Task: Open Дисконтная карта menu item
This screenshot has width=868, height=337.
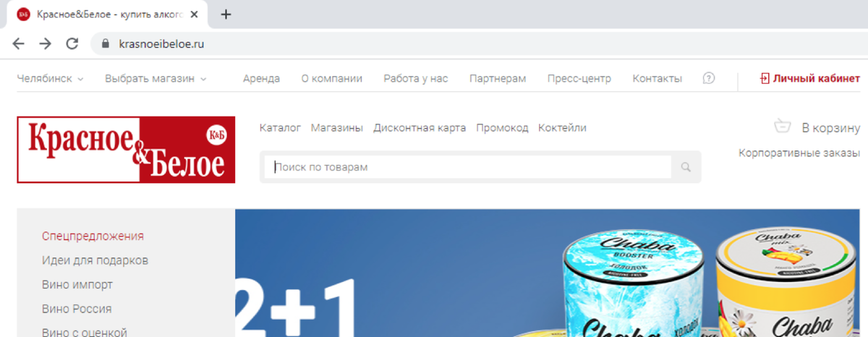Action: tap(420, 128)
